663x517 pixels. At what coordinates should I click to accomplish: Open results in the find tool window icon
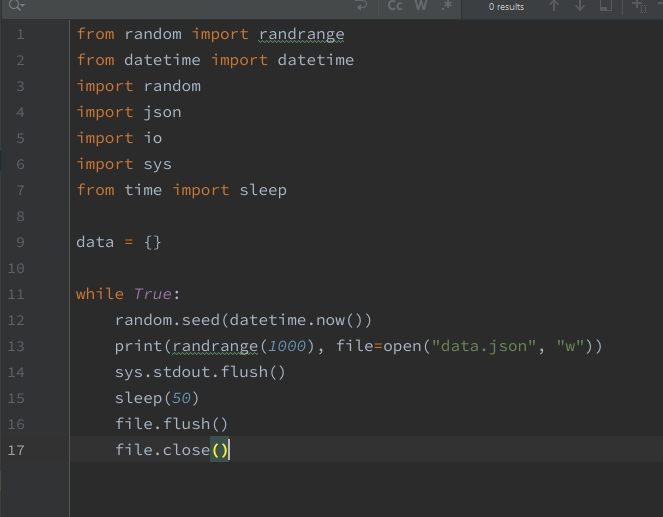(606, 6)
